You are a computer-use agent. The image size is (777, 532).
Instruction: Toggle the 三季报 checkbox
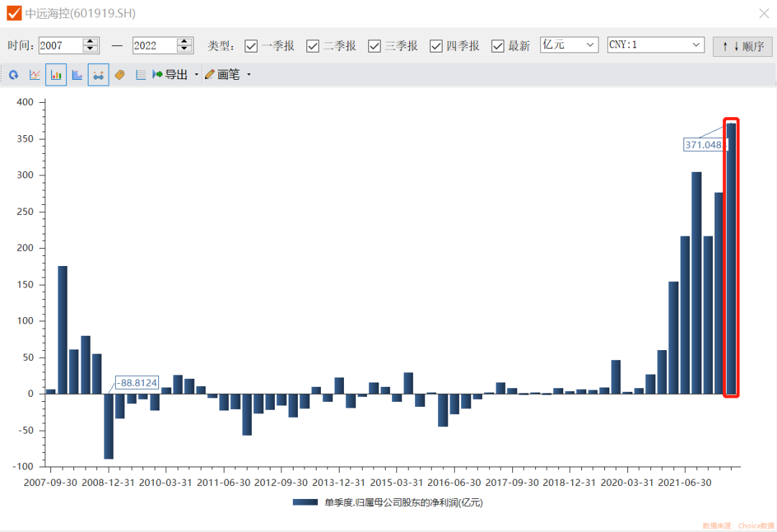pos(374,46)
